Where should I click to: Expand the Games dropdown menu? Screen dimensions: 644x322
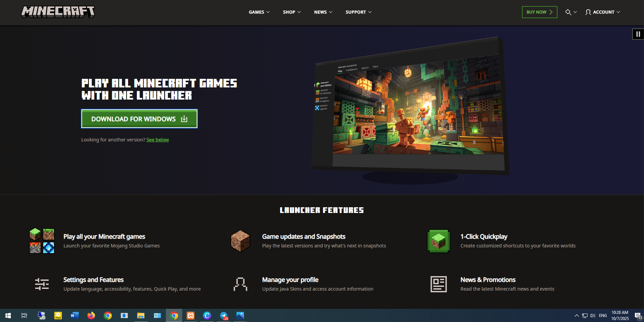tap(259, 12)
